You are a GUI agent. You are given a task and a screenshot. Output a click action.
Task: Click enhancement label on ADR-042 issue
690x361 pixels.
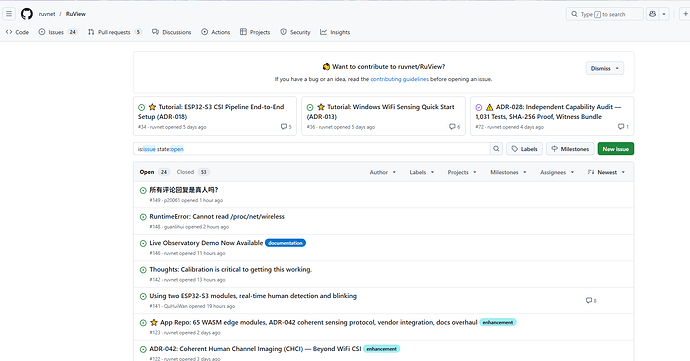(382, 349)
